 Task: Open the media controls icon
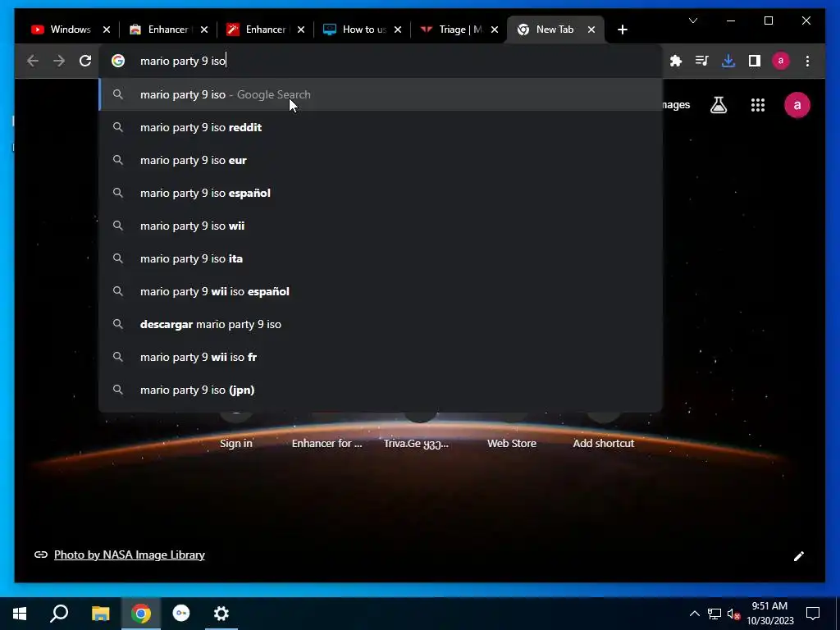click(702, 61)
